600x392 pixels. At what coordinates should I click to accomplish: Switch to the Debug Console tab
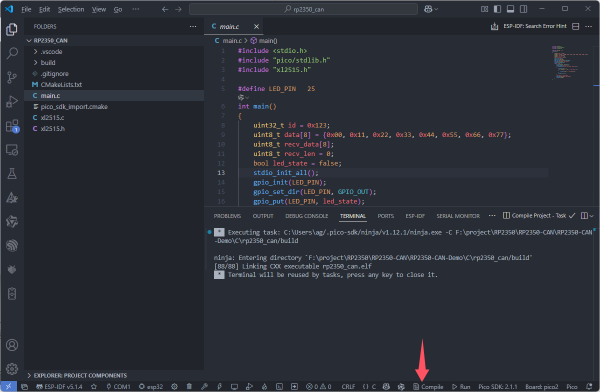[307, 216]
